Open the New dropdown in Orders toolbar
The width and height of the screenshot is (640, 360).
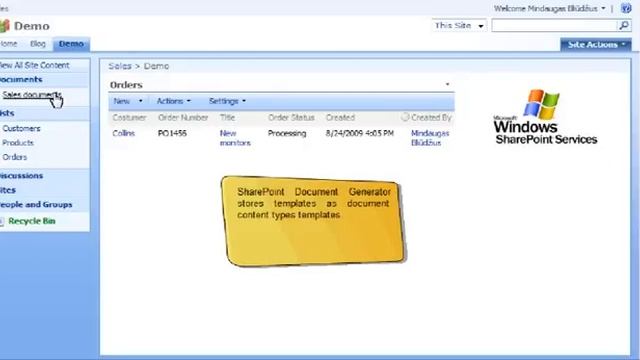point(128,101)
